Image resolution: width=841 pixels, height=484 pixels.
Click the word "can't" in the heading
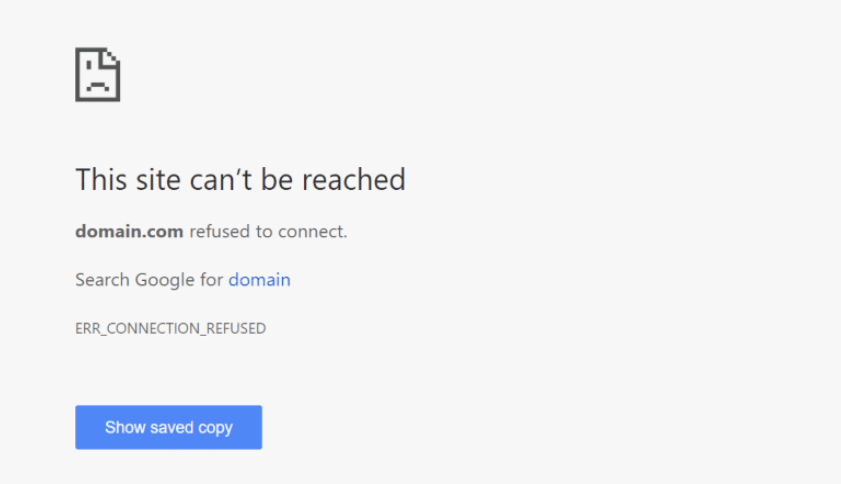[221, 179]
